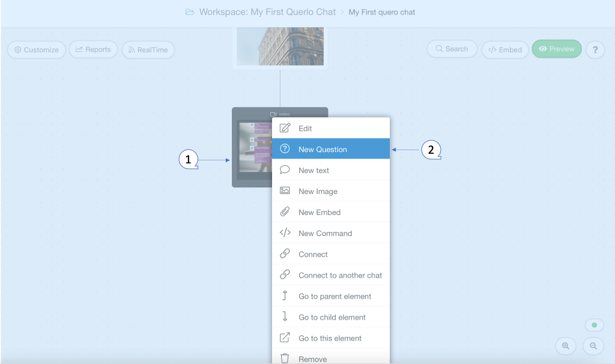This screenshot has width=615, height=364.
Task: Click My First quero chat breadcrumb
Action: [x=381, y=12]
